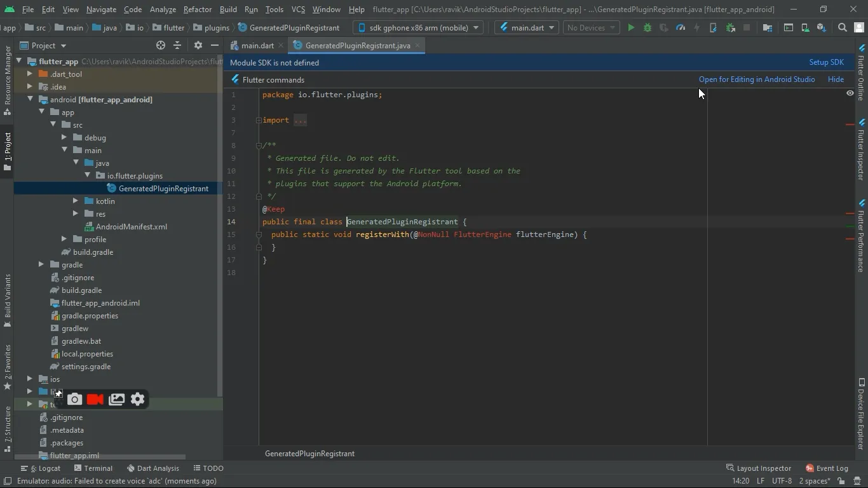Click the Setup SDK link
The height and width of the screenshot is (488, 868).
pos(826,62)
